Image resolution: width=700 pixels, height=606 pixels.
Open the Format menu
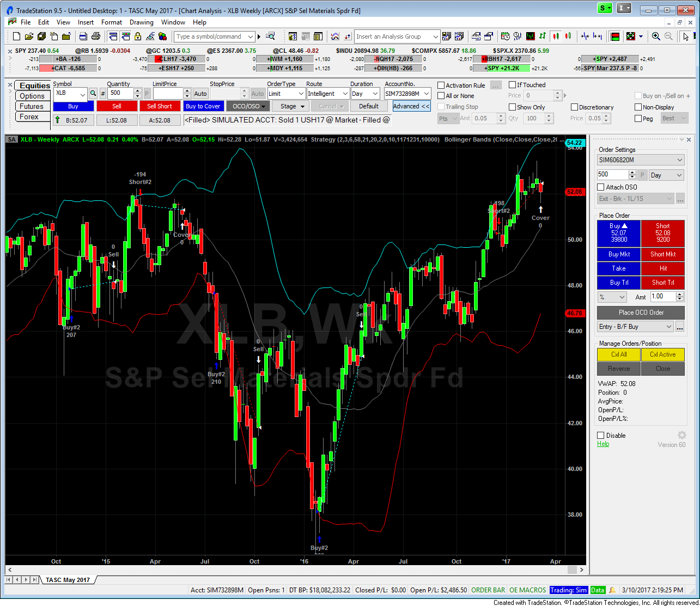(112, 22)
